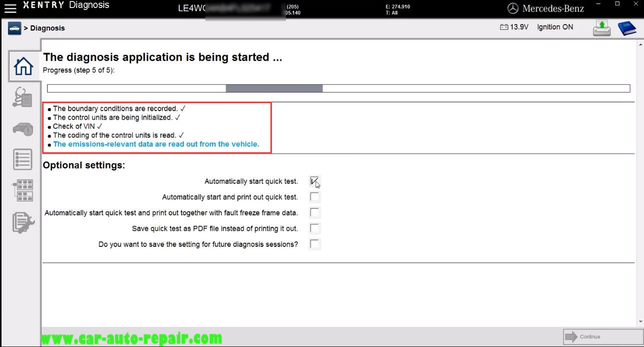Click the 'Optional settings:' heading
This screenshot has width=644, height=347.
84,165
